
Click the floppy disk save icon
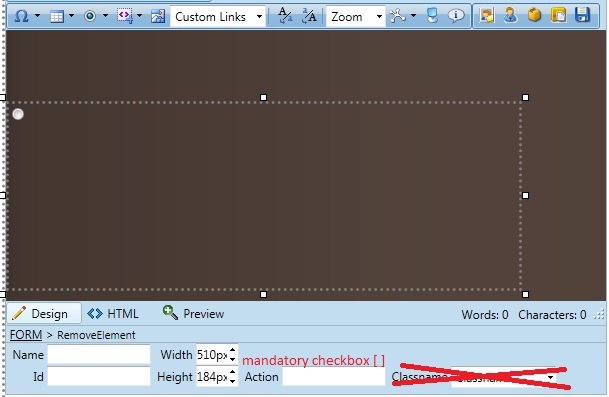pos(582,16)
